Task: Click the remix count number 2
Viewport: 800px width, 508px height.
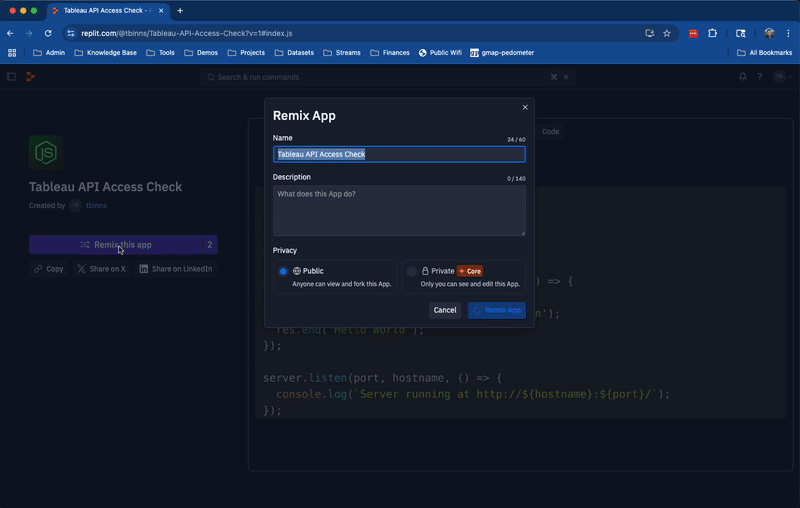Action: 210,245
